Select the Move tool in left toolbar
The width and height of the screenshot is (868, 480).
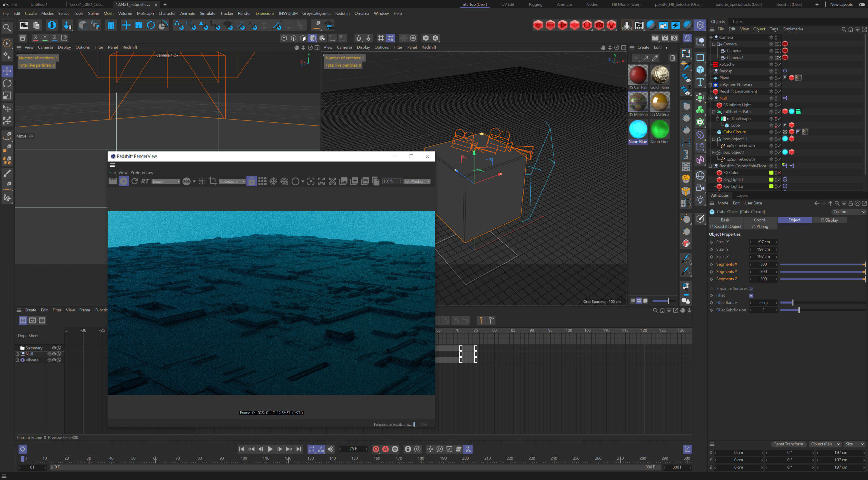tap(7, 71)
